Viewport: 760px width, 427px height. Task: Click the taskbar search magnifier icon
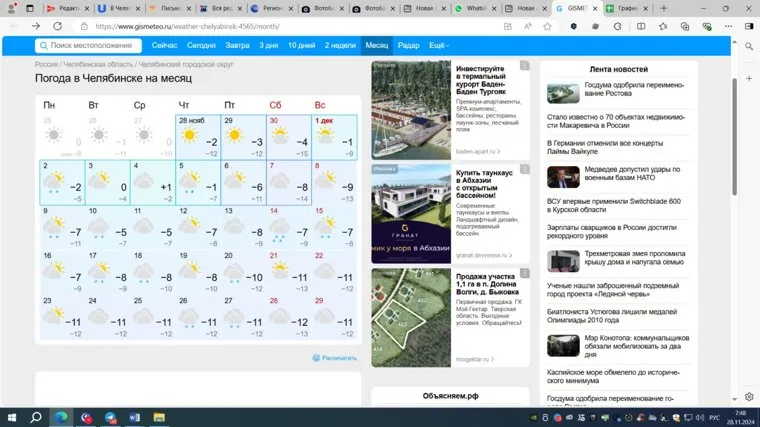36,416
